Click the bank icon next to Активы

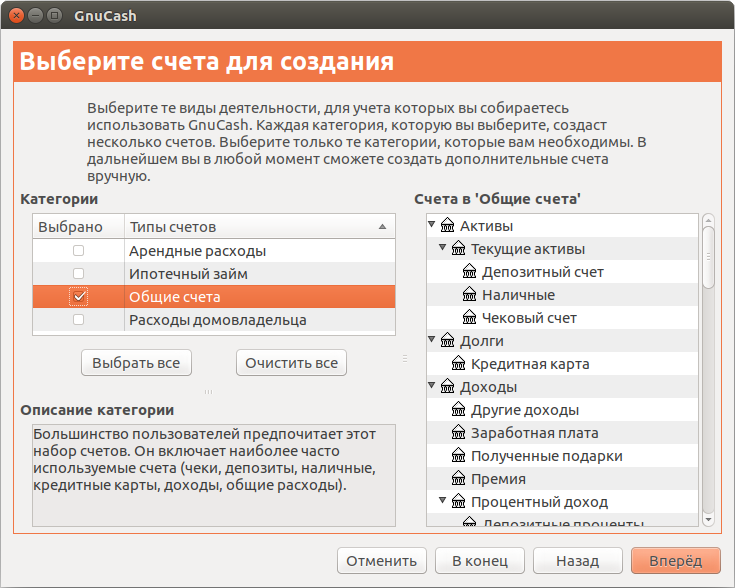coord(447,225)
